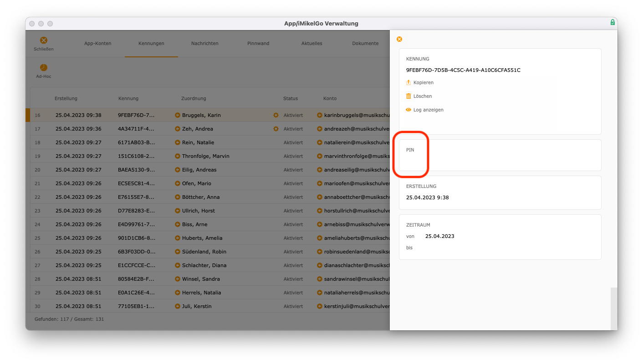Sort by the Kennung column header
Screen dimensions: 643x364
coord(128,98)
